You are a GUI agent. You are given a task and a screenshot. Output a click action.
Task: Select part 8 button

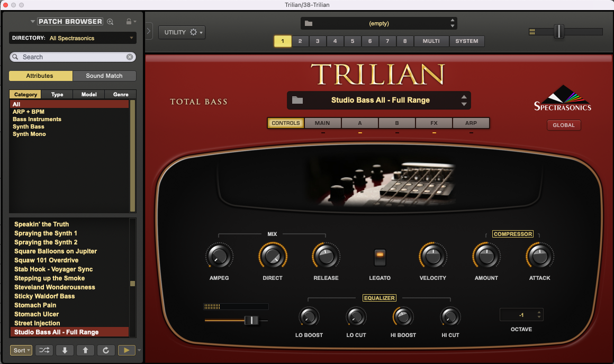(405, 41)
